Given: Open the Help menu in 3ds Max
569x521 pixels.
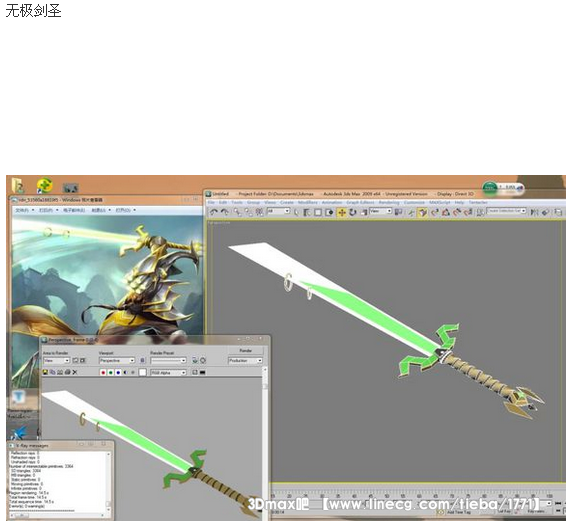Looking at the screenshot, I should point(459,202).
